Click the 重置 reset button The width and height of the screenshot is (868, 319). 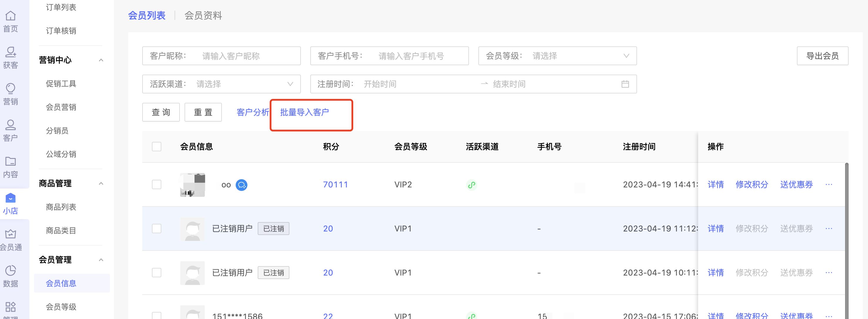203,112
